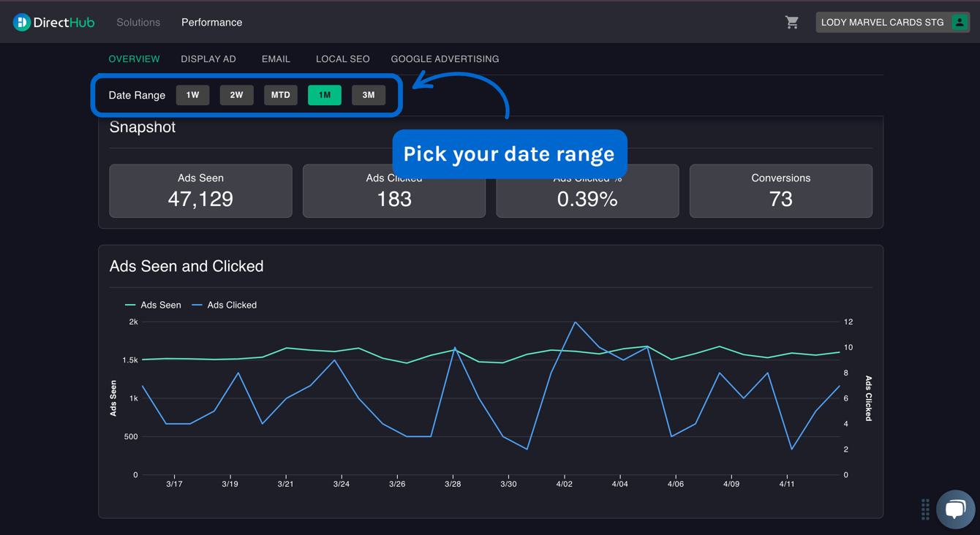Open the Solutions menu
Viewport: 980px width, 535px height.
click(138, 23)
